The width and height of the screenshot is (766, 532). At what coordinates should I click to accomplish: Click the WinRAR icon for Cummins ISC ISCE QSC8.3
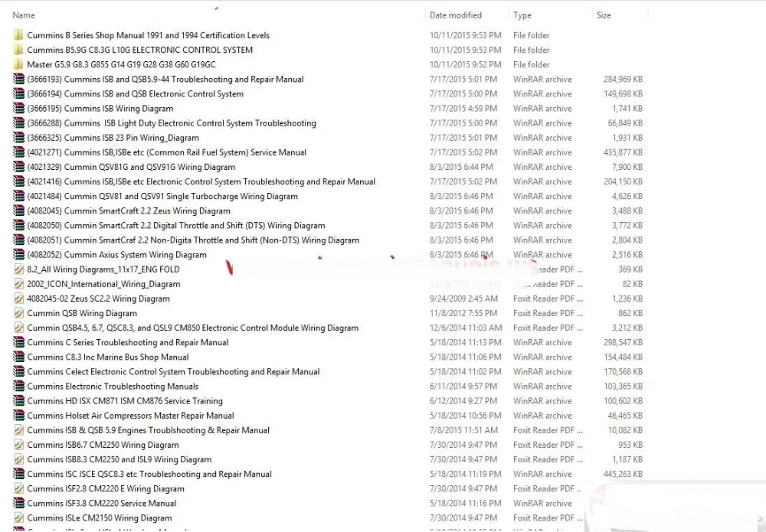pos(18,474)
